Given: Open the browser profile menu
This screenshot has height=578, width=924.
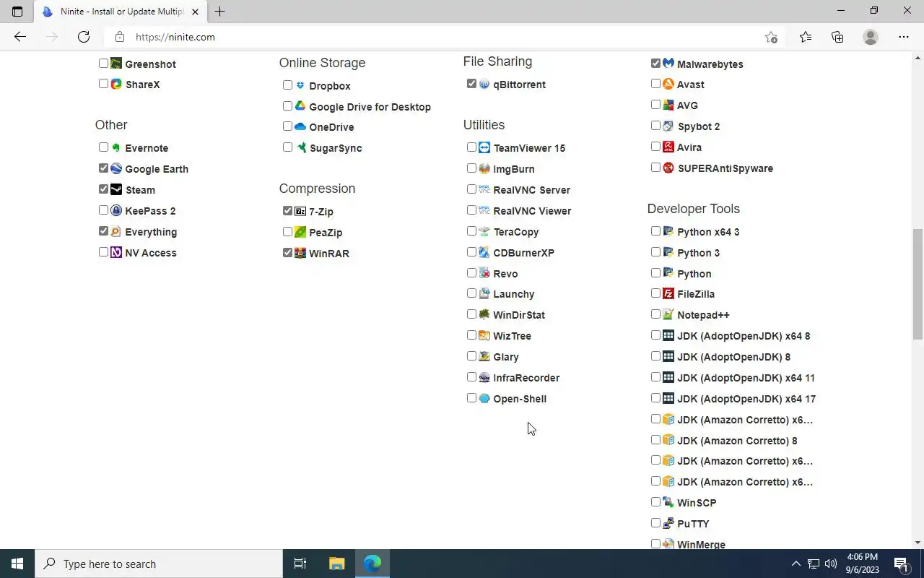Looking at the screenshot, I should pos(871,37).
